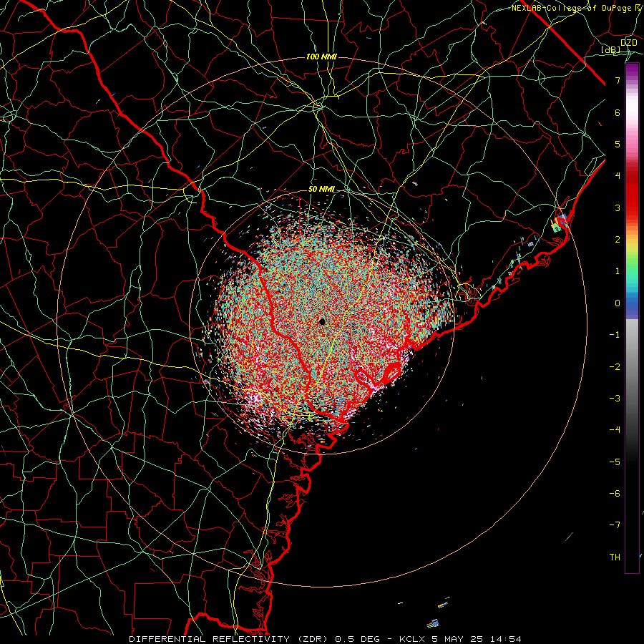Click the "-5" value on the dB scale

(x=615, y=462)
